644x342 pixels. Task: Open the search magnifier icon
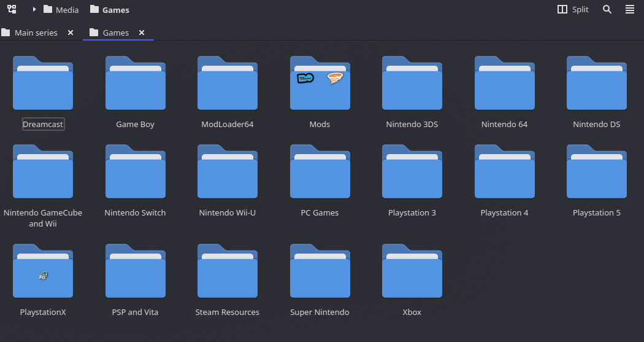pos(607,9)
